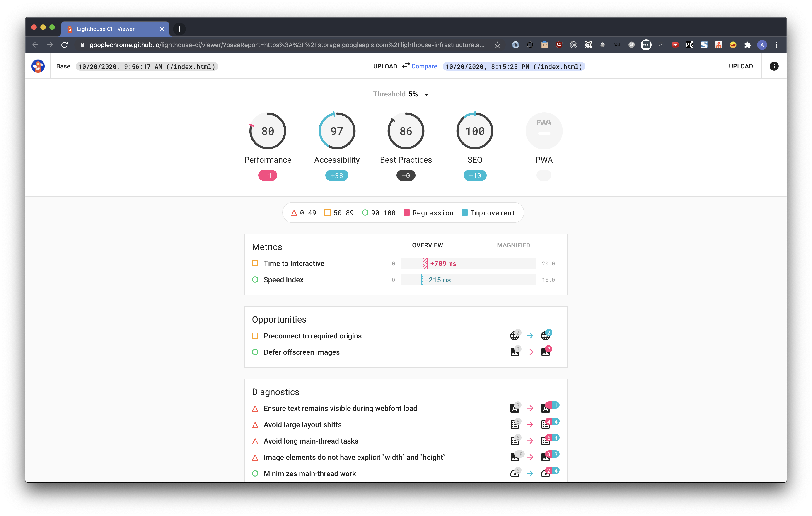Swap base and compare reports arrows
812x516 pixels.
[x=406, y=65]
